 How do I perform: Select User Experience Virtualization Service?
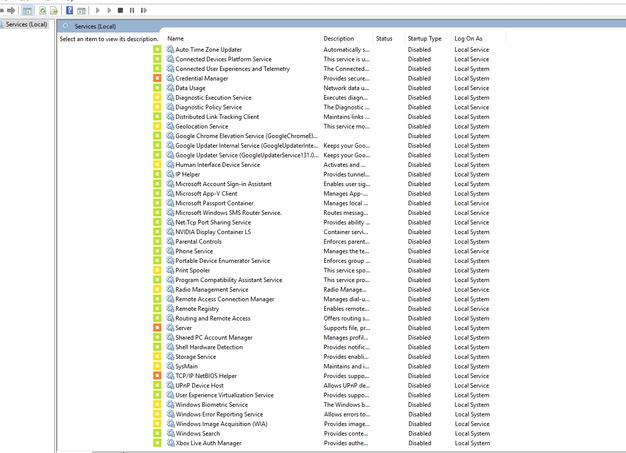[225, 395]
